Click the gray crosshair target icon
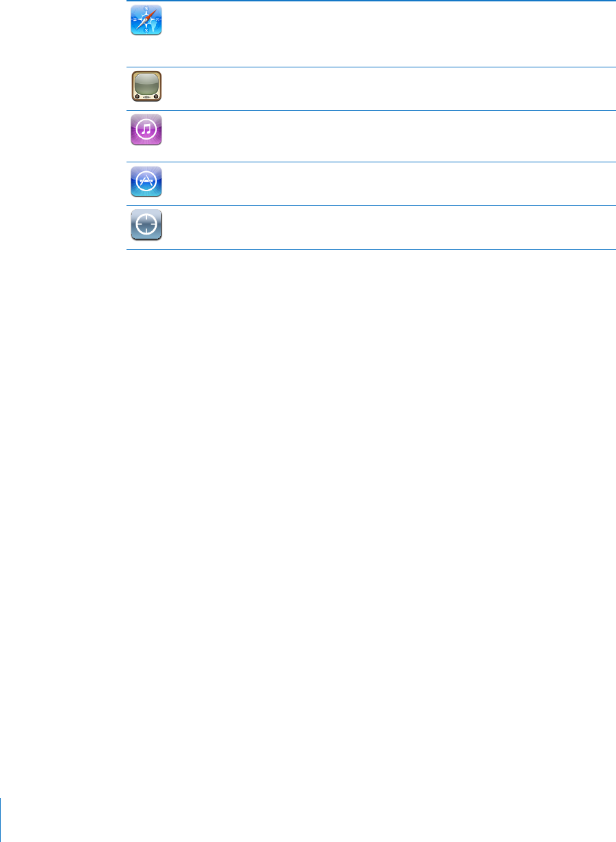The image size is (616, 842). click(146, 225)
